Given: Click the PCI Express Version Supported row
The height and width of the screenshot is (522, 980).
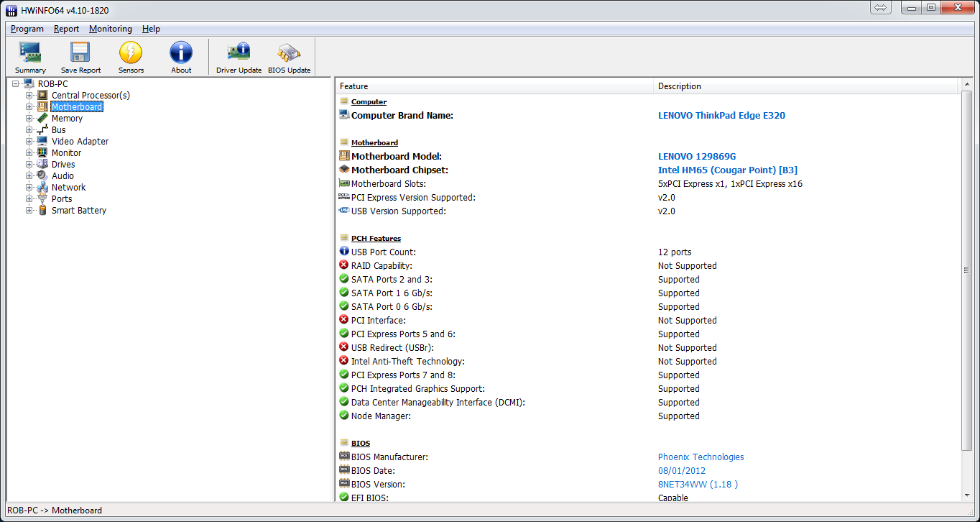Looking at the screenshot, I should point(648,197).
